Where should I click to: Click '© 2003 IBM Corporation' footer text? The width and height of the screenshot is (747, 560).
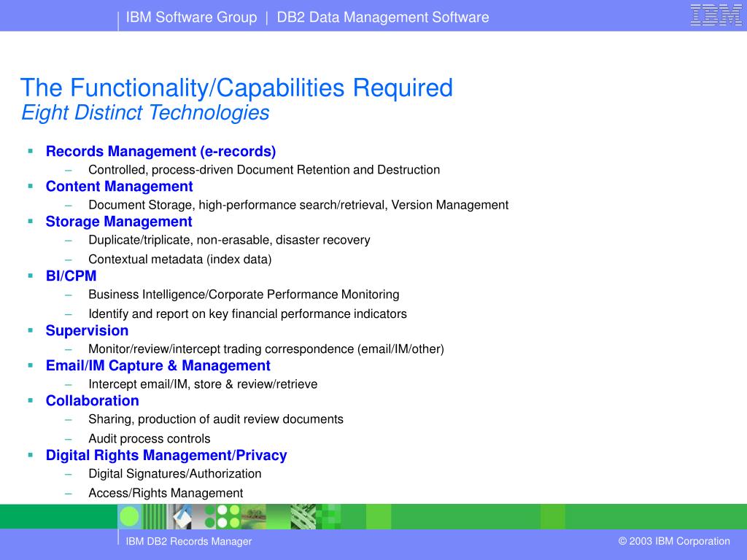(674, 542)
